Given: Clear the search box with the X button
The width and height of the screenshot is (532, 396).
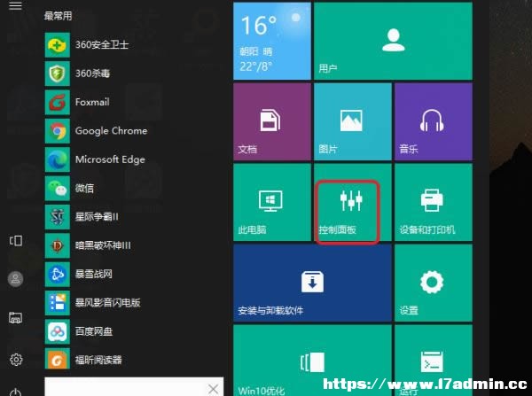Looking at the screenshot, I should coord(213,389).
